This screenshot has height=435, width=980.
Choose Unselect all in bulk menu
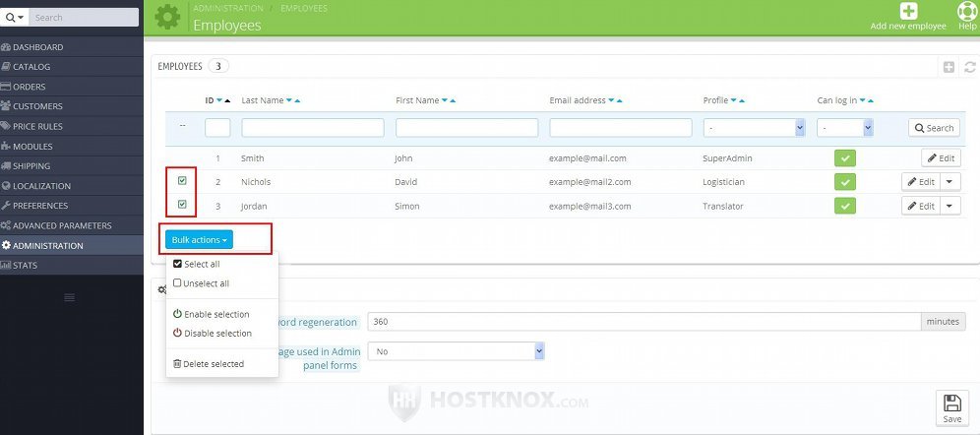202,283
